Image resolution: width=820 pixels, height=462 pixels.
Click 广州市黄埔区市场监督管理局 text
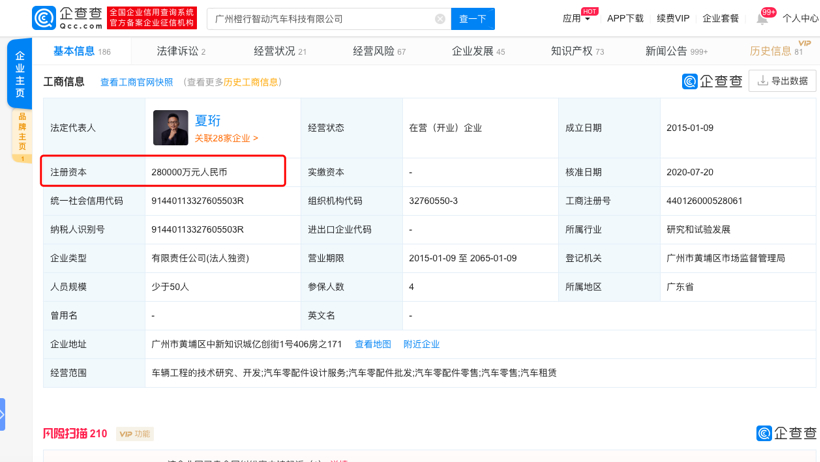(x=726, y=258)
